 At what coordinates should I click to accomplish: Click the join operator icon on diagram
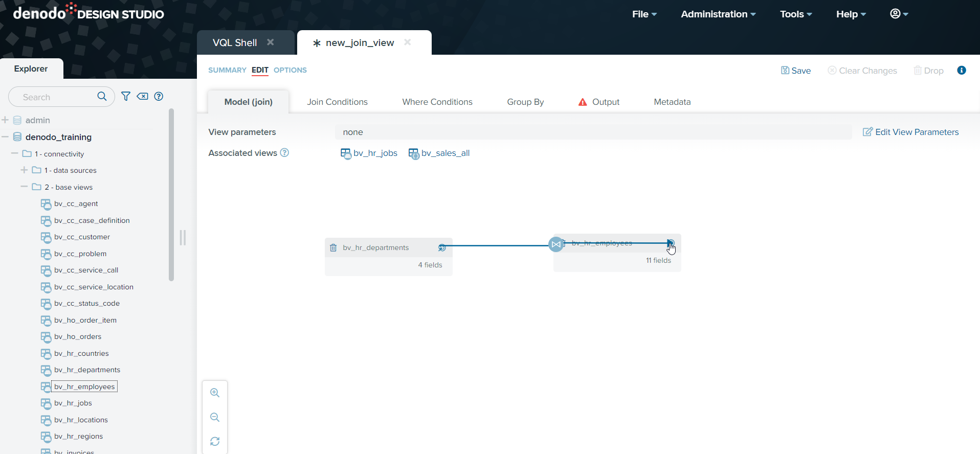(x=556, y=244)
